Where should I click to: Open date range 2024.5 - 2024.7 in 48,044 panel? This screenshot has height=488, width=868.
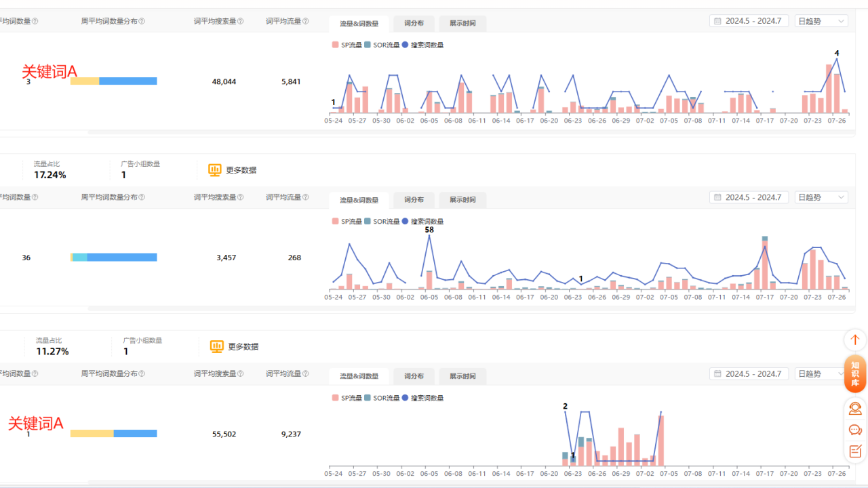[749, 21]
